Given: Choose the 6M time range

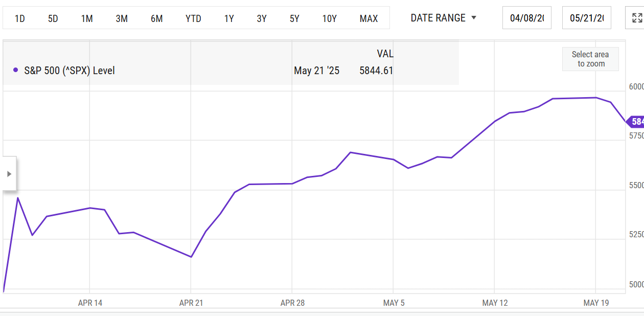Looking at the screenshot, I should click(x=156, y=18).
